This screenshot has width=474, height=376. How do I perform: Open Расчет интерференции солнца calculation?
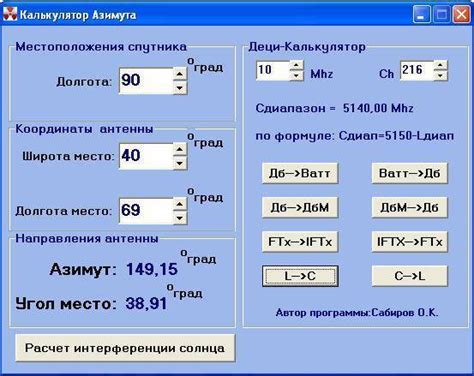point(125,348)
